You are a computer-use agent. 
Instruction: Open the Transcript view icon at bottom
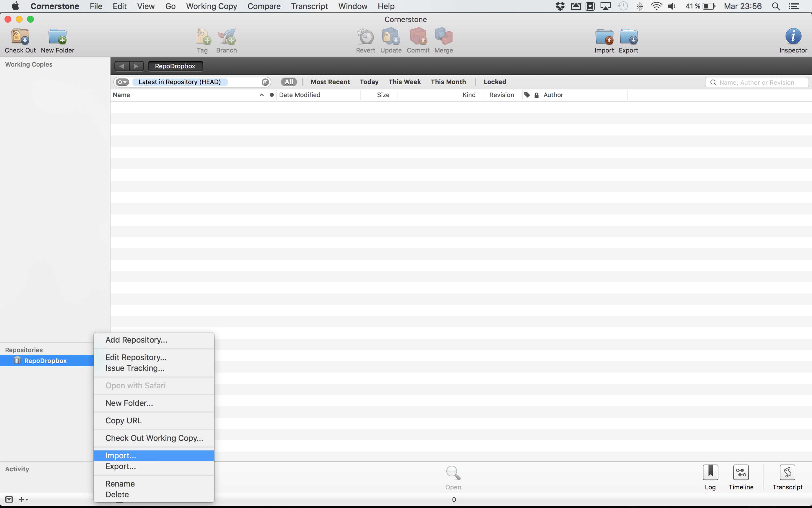tap(787, 472)
